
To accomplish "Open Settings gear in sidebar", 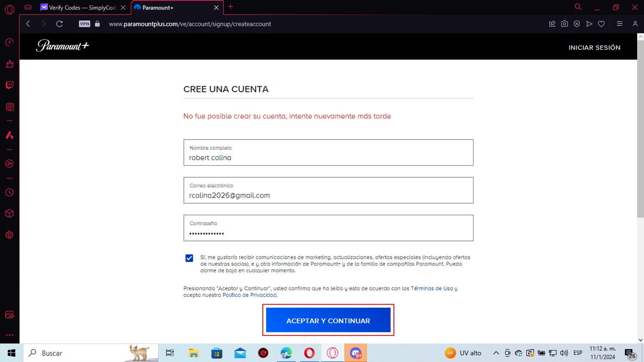I will click(9, 235).
